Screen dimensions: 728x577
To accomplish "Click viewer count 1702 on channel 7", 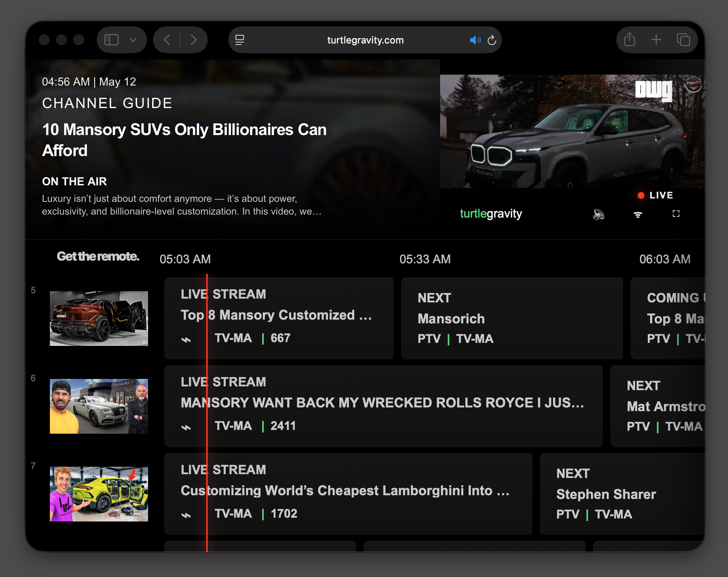I will click(x=284, y=514).
